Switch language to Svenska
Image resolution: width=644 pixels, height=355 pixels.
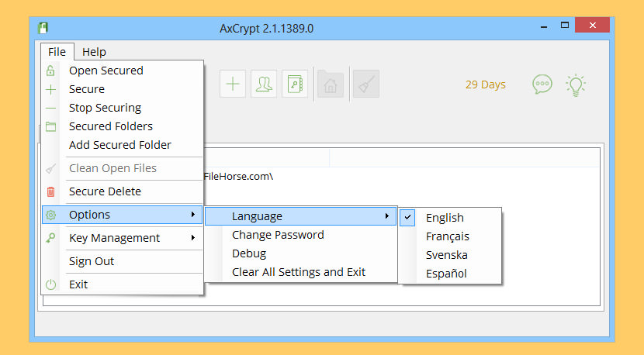tap(451, 255)
